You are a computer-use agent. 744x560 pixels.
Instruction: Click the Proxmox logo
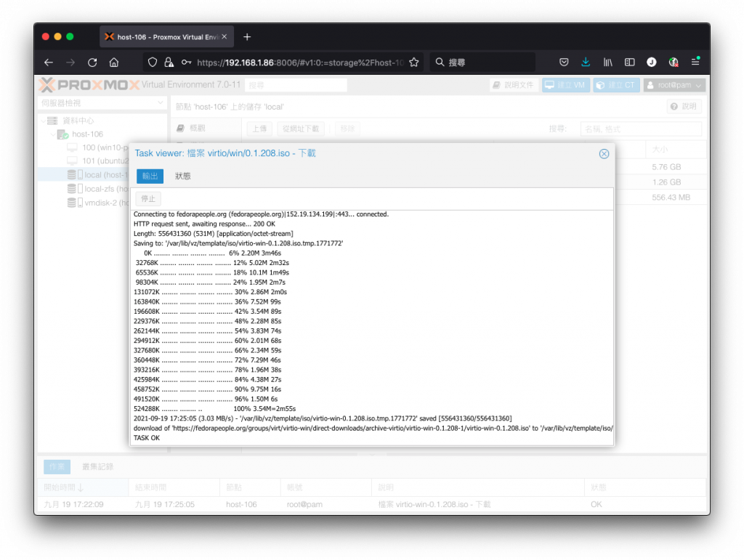(89, 85)
